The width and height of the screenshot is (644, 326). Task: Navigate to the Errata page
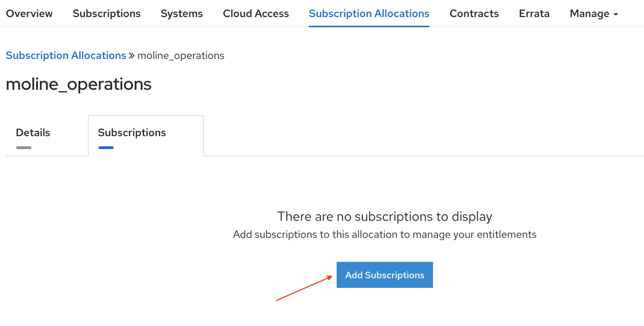[534, 14]
